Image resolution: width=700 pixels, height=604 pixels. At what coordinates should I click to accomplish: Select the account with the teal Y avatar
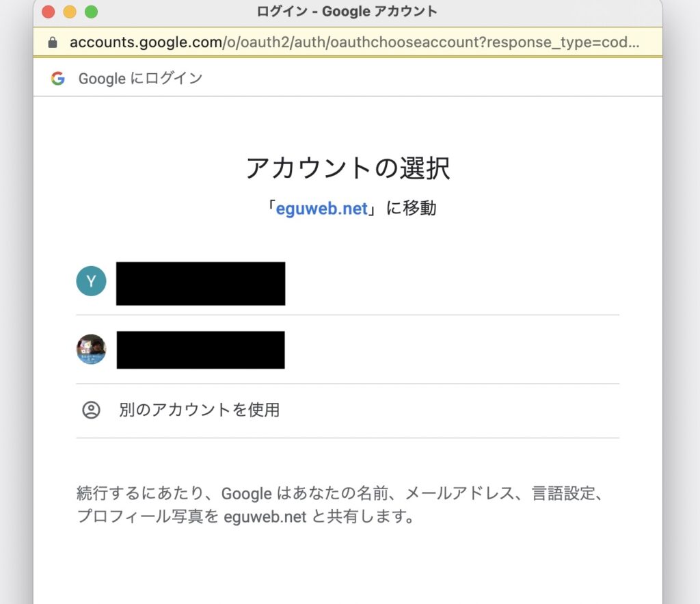tap(91, 281)
